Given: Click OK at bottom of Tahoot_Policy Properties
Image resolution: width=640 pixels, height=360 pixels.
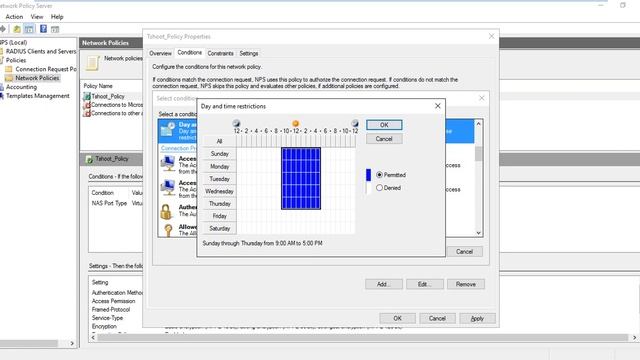Looking at the screenshot, I should [x=398, y=318].
